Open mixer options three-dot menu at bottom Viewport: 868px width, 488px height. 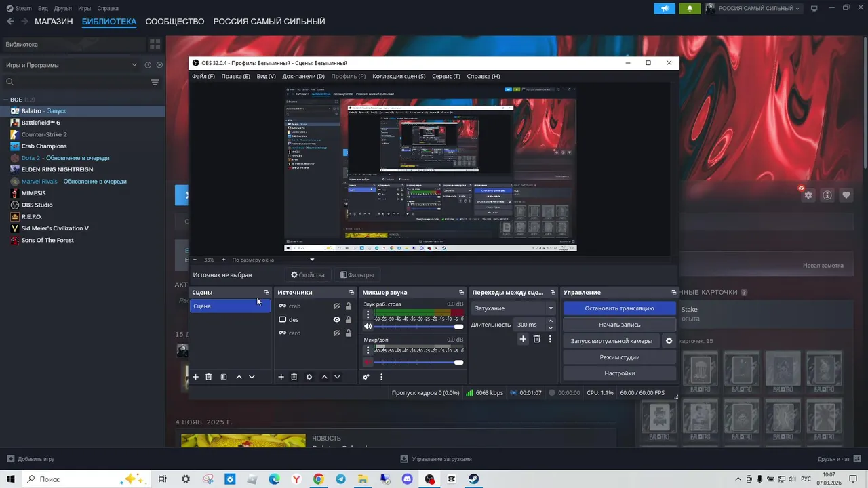point(381,377)
